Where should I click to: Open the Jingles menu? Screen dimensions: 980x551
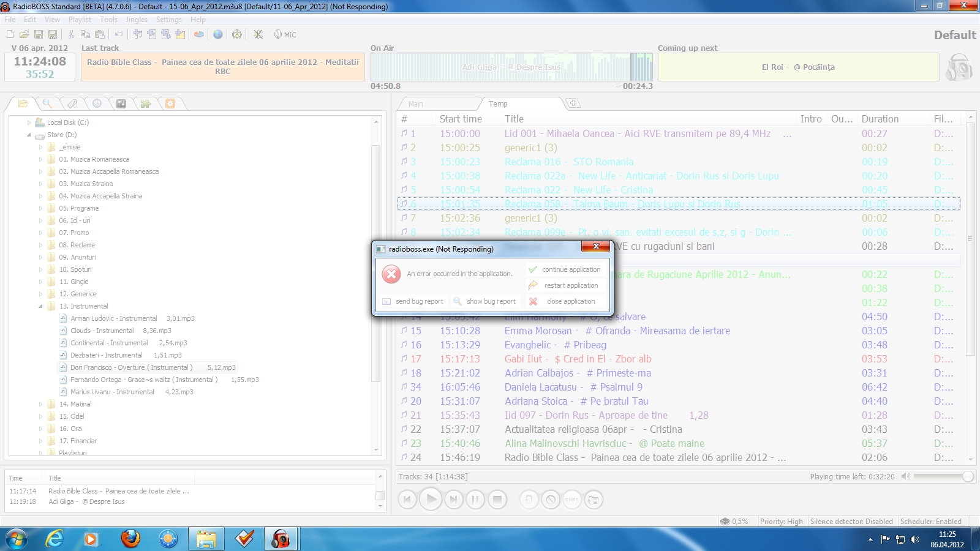[x=137, y=20]
